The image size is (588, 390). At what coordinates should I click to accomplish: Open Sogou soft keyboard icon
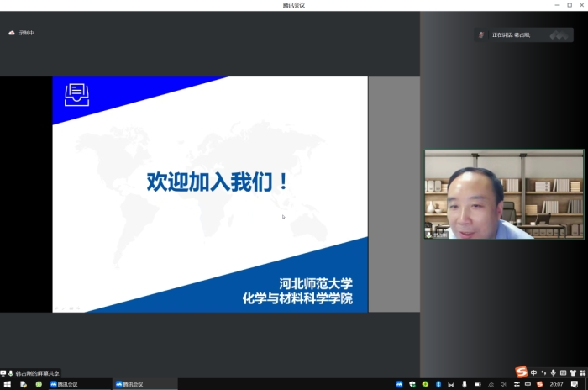[562, 372]
